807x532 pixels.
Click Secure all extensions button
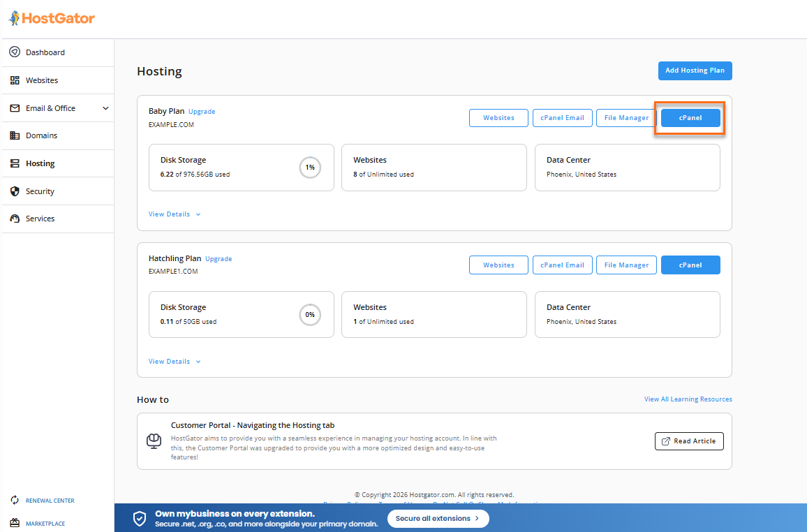point(438,518)
